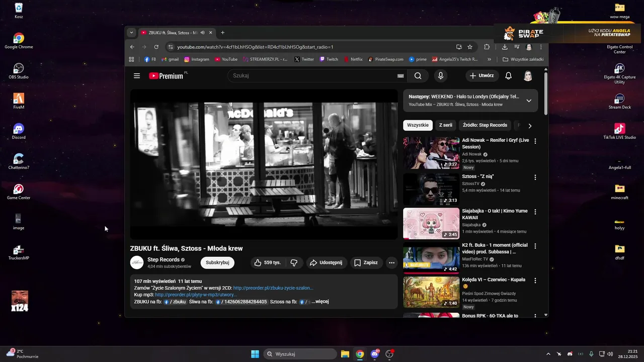Expand the YouTube Mix playlist panel
The height and width of the screenshot is (362, 644).
point(529,101)
